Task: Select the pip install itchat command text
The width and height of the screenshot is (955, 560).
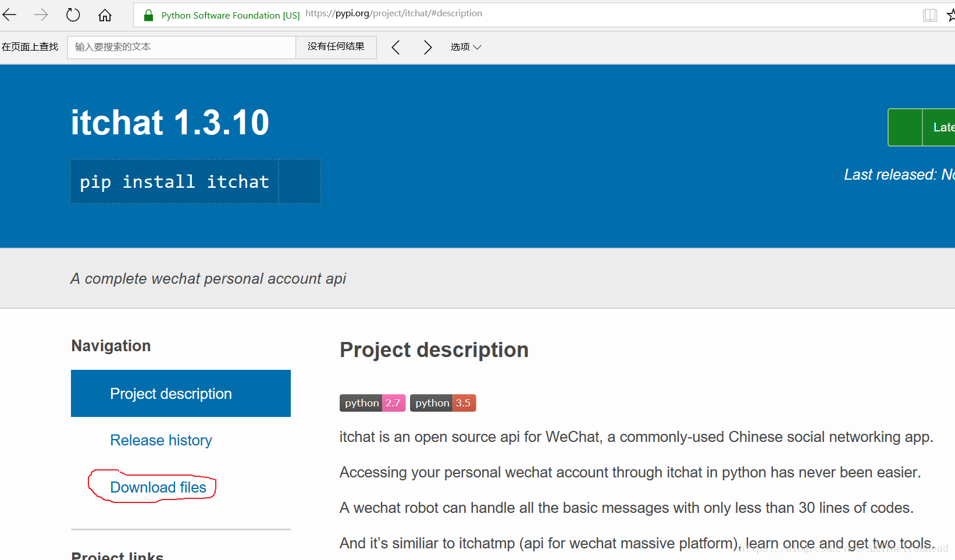Action: pyautogui.click(x=174, y=181)
